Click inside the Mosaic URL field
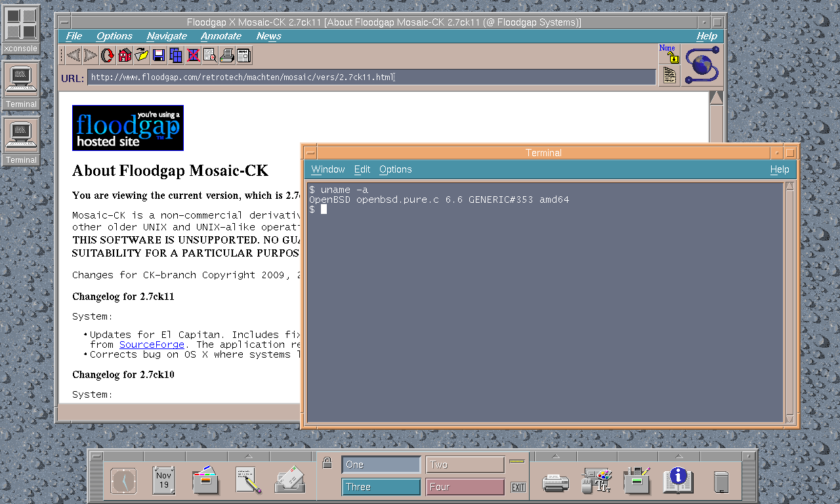This screenshot has width=840, height=504. pyautogui.click(x=371, y=77)
